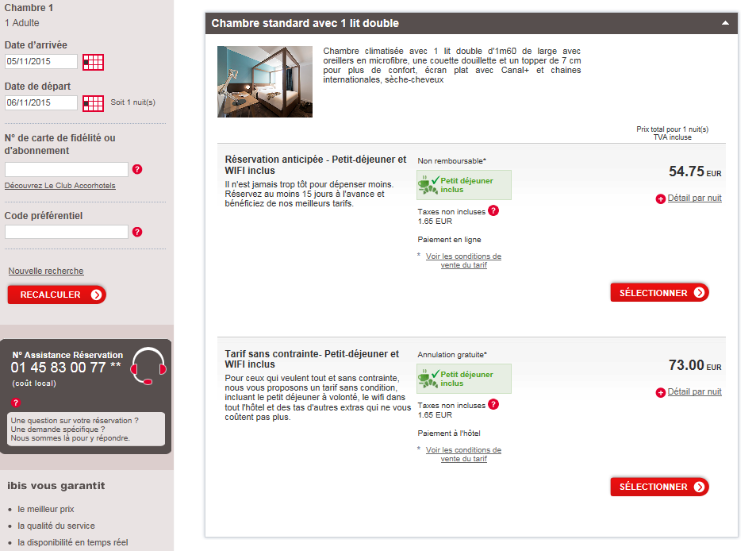
Task: Click the Code préférentiel text field
Action: [67, 232]
